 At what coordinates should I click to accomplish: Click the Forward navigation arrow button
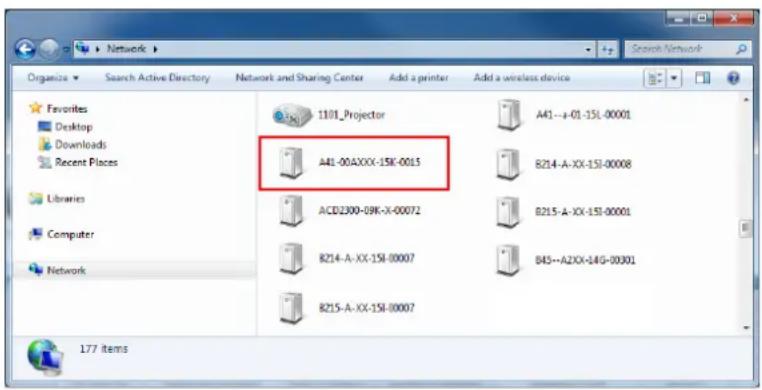48,49
